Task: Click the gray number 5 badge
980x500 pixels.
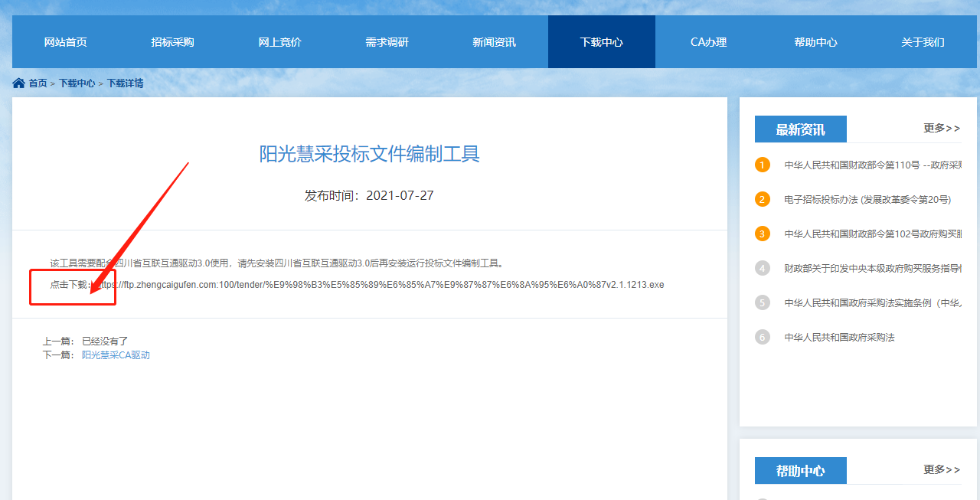Action: 762,302
